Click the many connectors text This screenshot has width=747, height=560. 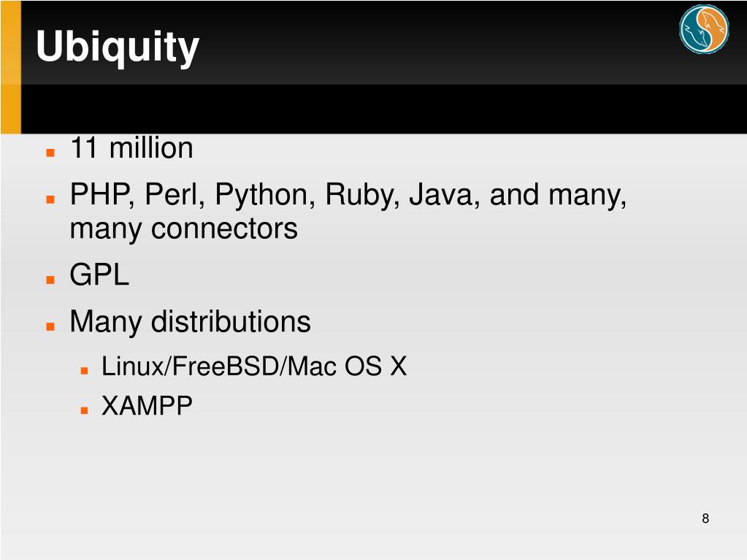(x=184, y=229)
